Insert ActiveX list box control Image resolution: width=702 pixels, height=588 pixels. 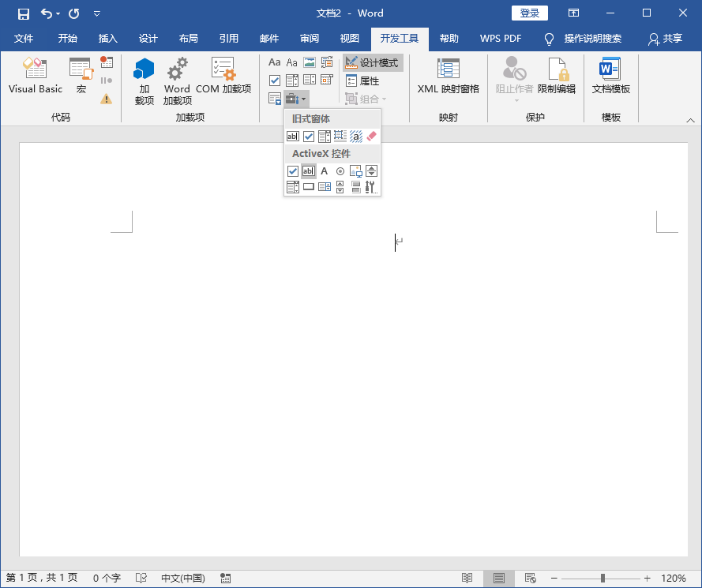coord(324,187)
